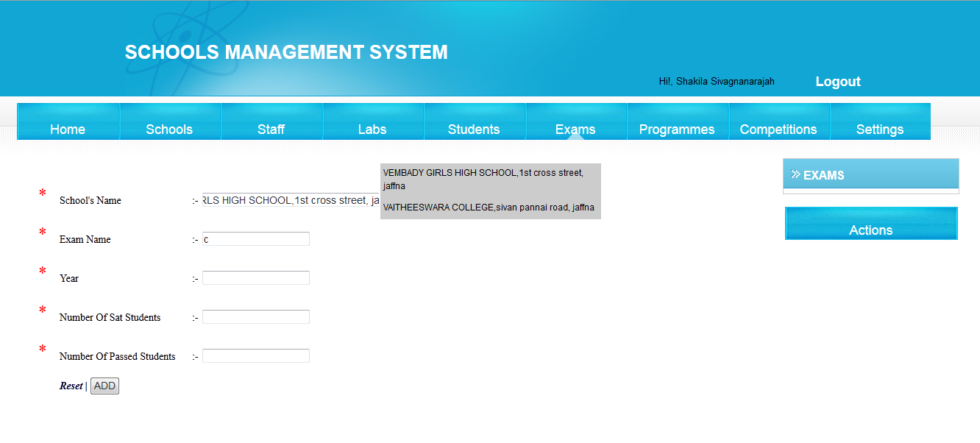
Task: Open the Settings tab
Action: 880,129
